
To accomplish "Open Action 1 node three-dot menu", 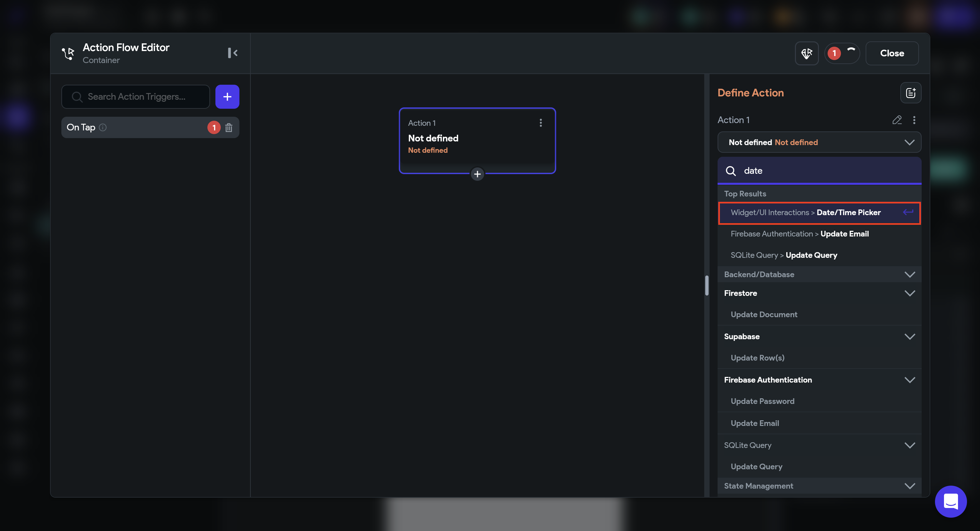I will point(541,122).
